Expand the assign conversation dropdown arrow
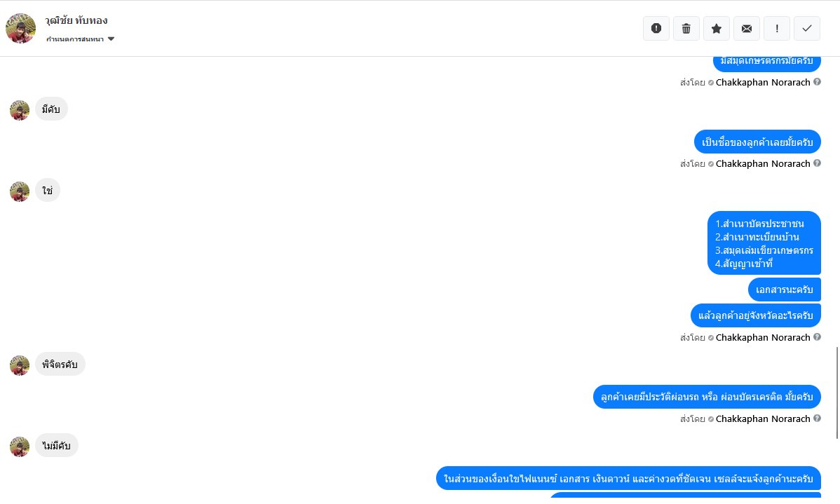The height and width of the screenshot is (504, 840). pyautogui.click(x=111, y=39)
